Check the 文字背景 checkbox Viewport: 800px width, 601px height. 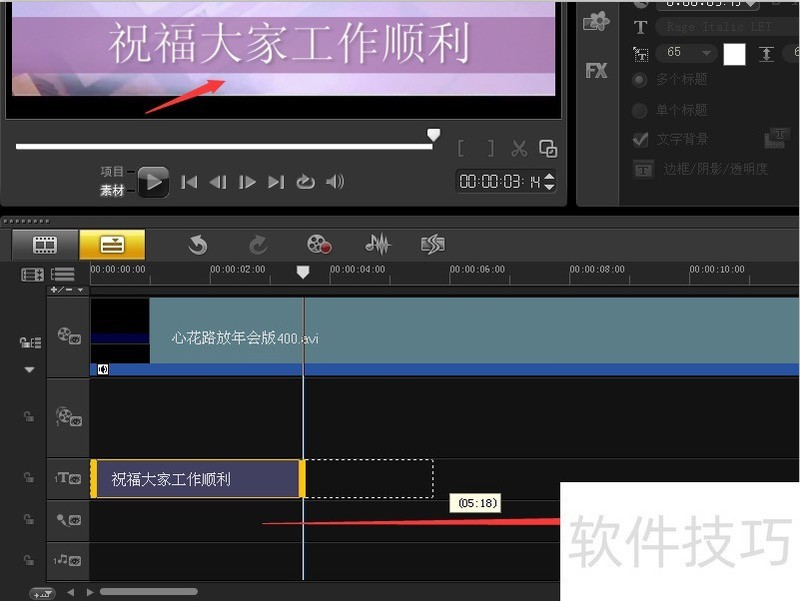(x=641, y=139)
